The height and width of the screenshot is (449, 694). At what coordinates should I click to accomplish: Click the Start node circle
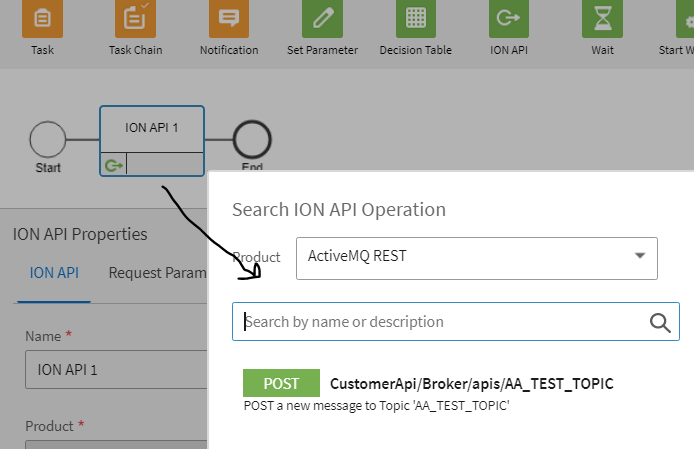(48, 139)
